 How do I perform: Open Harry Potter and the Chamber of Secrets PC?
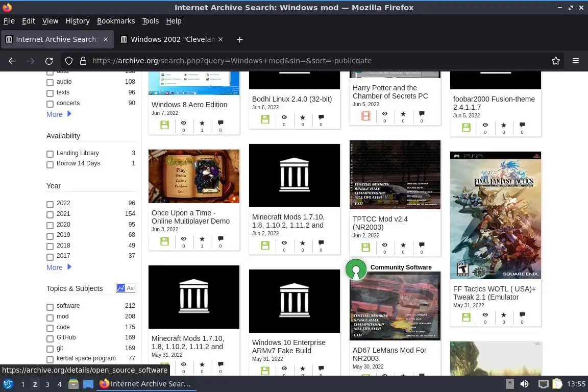(x=390, y=92)
